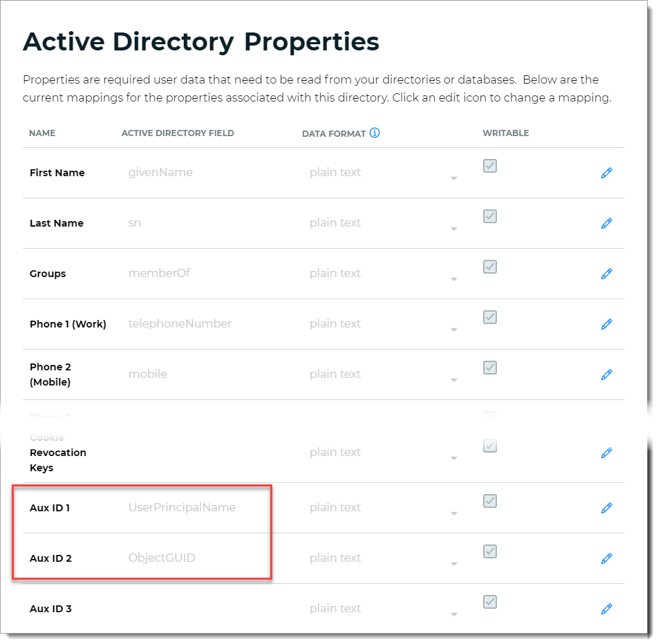Select the UserPrincipalName field for Aux ID 1
658x644 pixels.
tap(182, 508)
